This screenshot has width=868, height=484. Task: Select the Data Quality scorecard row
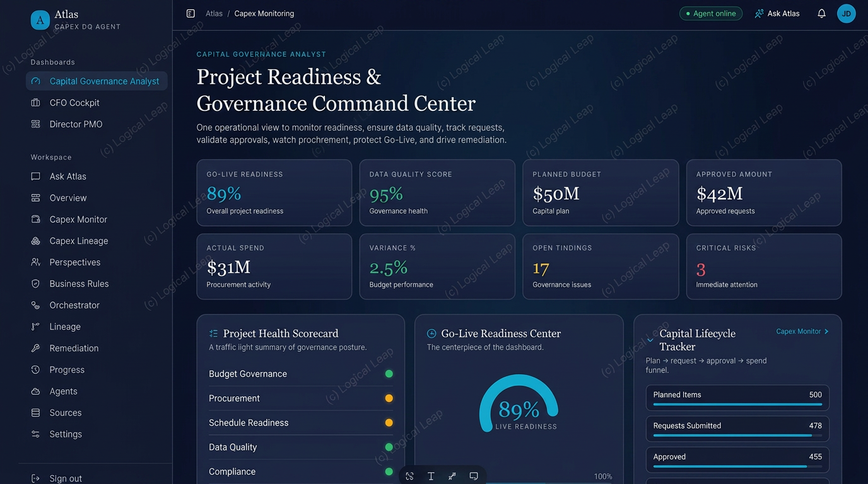point(301,447)
